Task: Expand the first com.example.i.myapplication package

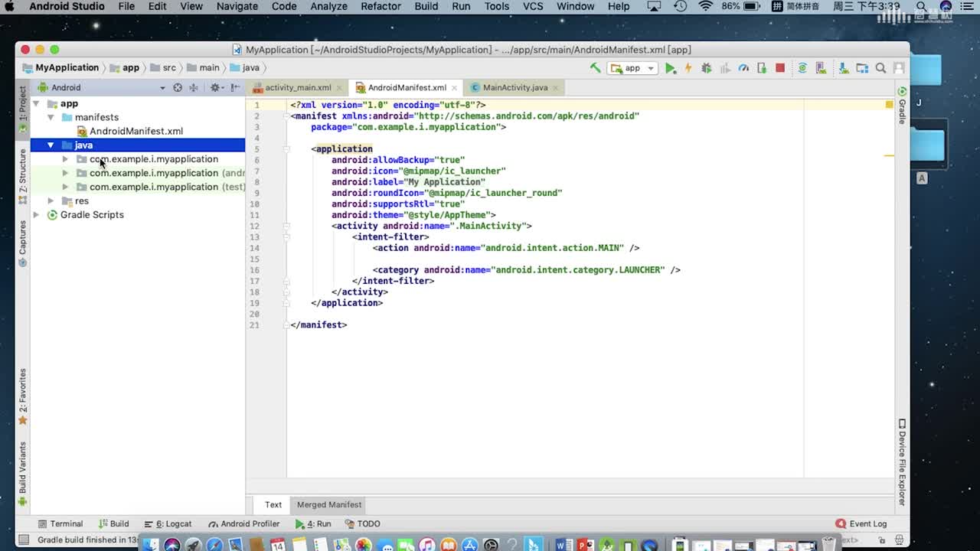Action: point(65,159)
